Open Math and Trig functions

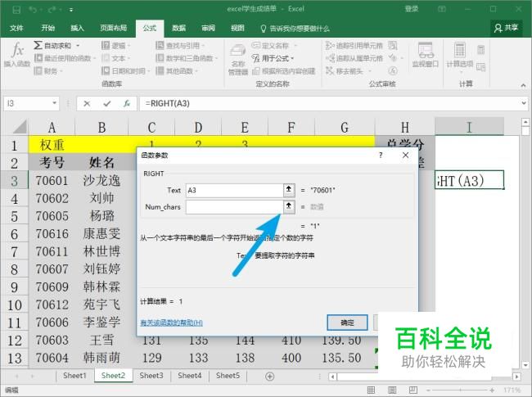pos(187,58)
